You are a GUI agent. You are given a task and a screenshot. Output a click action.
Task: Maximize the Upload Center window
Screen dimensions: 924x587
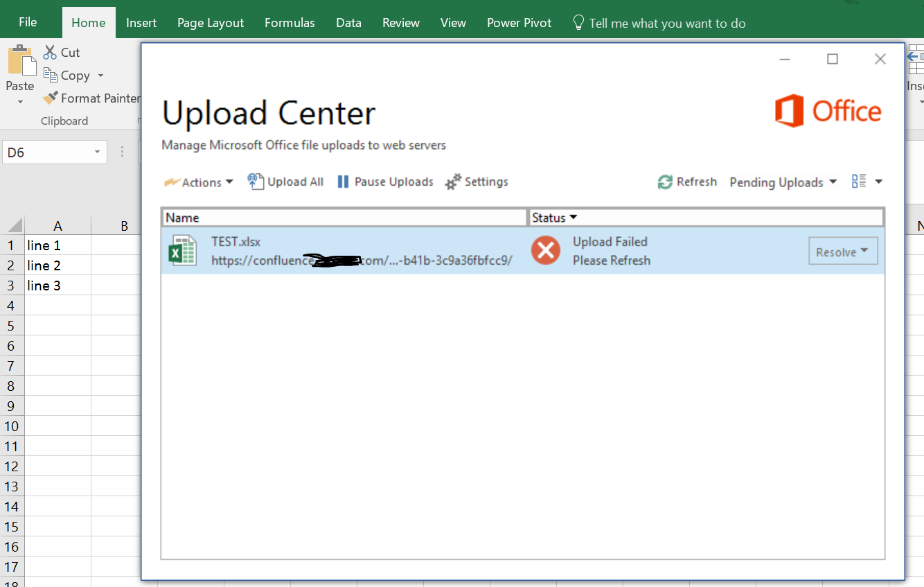coord(833,59)
